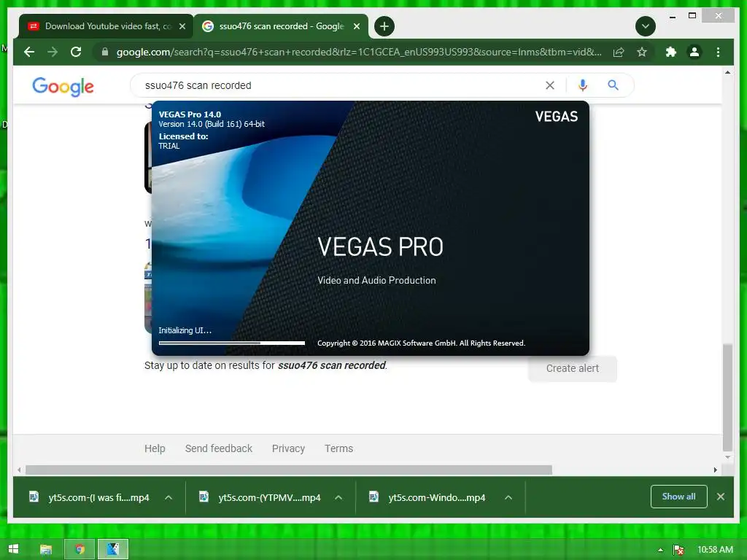Switch to Vegas Pro in the taskbar
This screenshot has height=560, width=747.
point(113,550)
